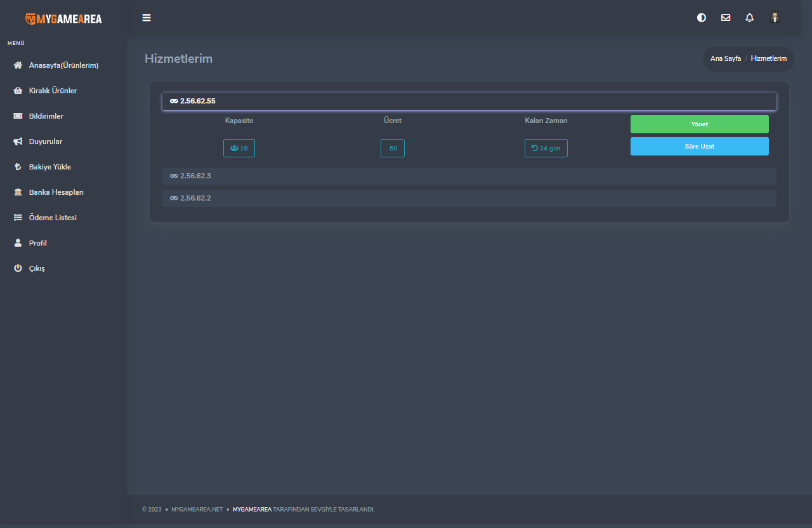This screenshot has width=812, height=528.
Task: Open Bildirimler from the sidebar
Action: [x=46, y=116]
